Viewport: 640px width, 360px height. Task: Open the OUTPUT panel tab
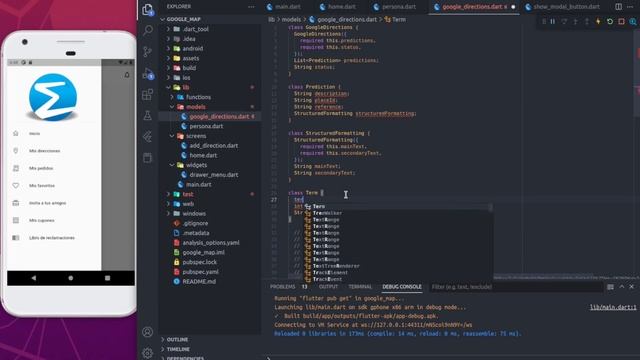[x=329, y=287]
